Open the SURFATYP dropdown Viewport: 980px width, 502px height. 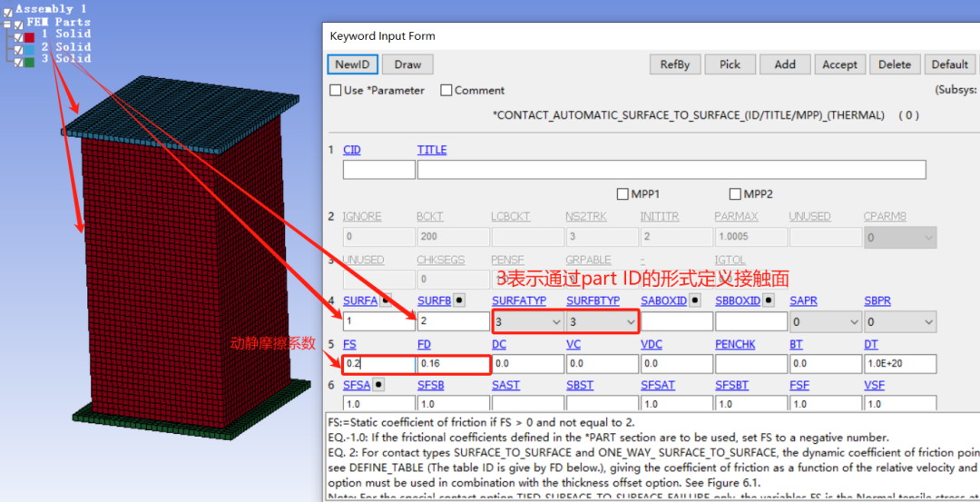(527, 321)
